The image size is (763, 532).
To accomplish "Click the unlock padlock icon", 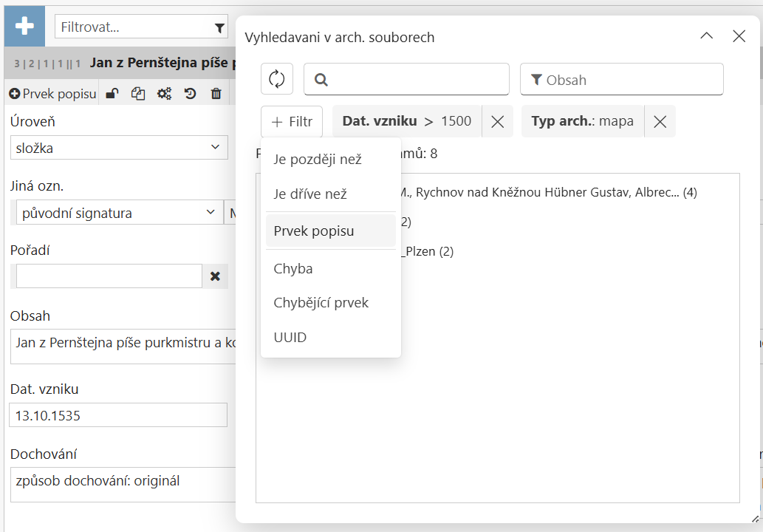I will click(x=112, y=94).
